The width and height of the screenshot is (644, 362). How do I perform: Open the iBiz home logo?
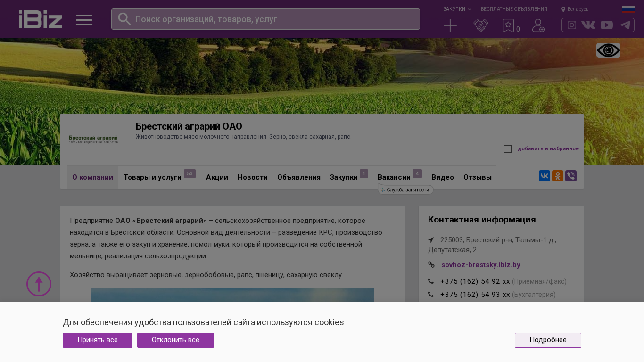pyautogui.click(x=40, y=19)
